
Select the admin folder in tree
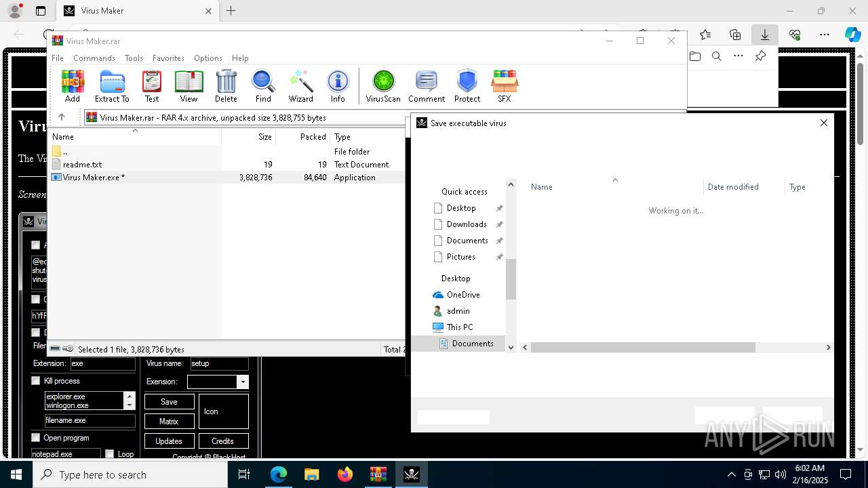[x=458, y=311]
